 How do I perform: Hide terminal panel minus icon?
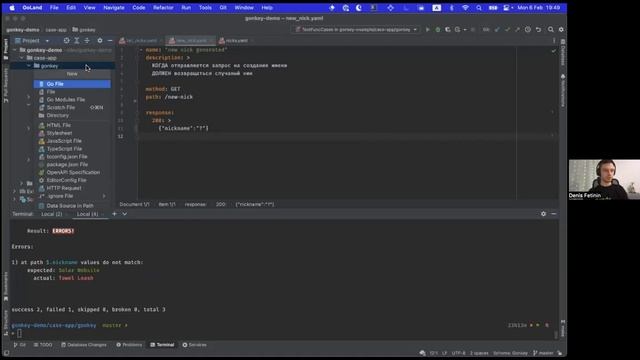coord(554,214)
